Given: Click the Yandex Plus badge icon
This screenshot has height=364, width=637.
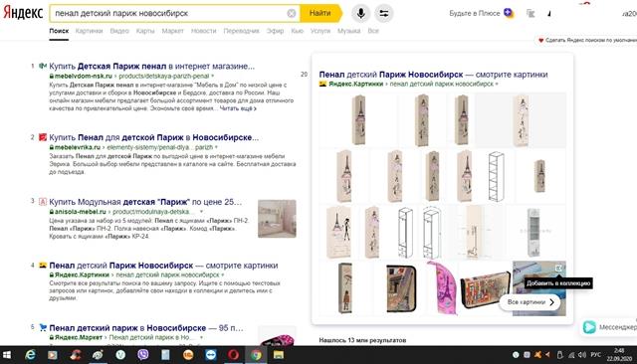Looking at the screenshot, I should click(x=509, y=13).
